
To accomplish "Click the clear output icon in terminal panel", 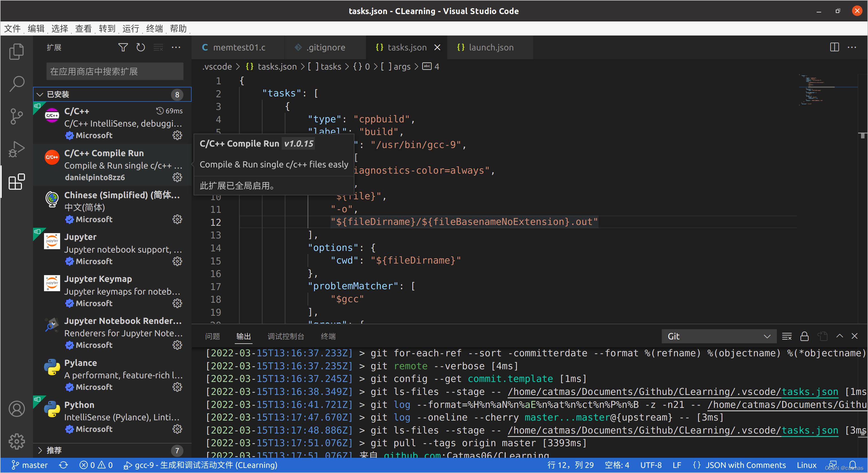I will click(x=788, y=336).
